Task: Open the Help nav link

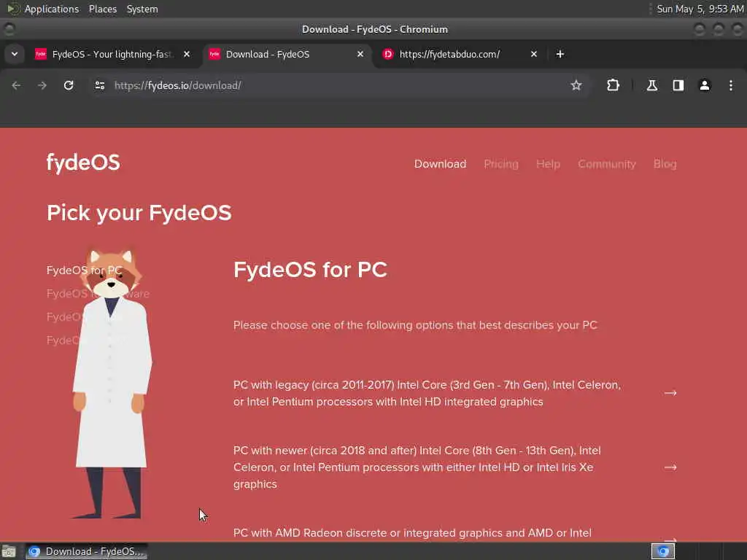Action: point(548,164)
